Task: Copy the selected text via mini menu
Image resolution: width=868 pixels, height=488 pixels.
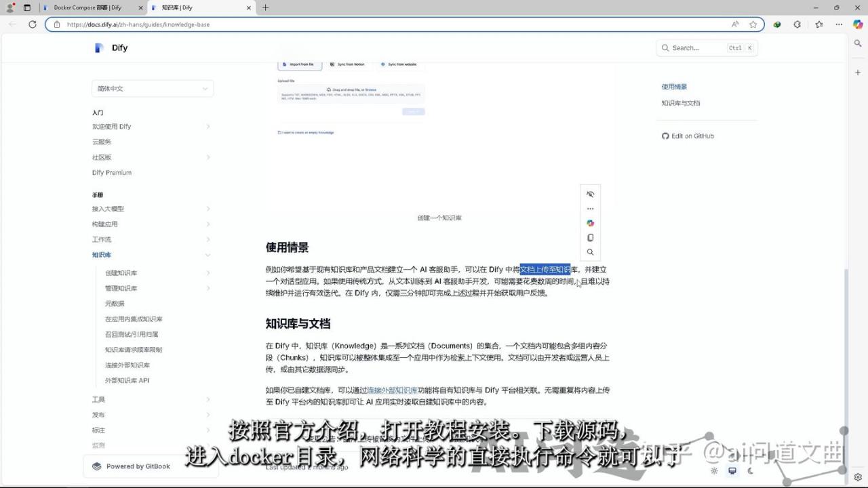Action: click(x=590, y=238)
